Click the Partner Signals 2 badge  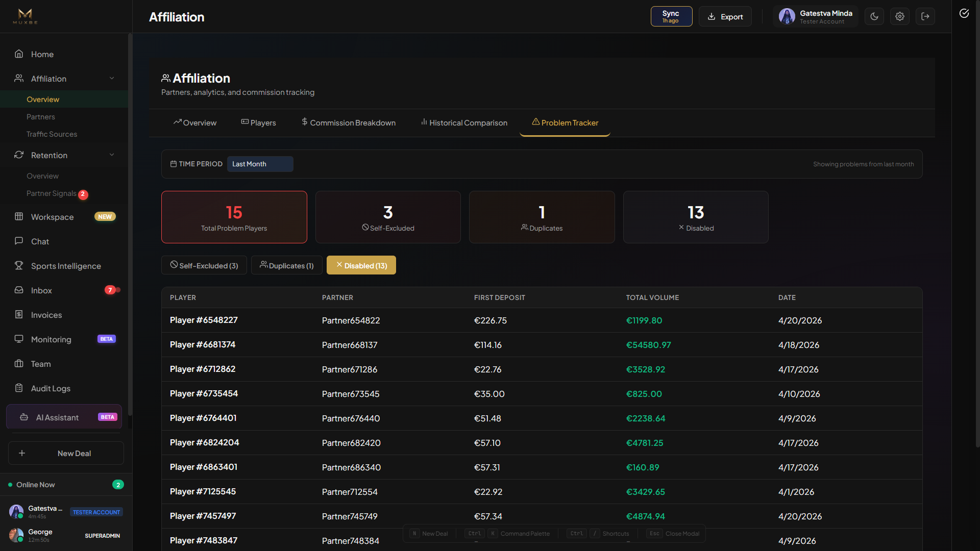[83, 194]
